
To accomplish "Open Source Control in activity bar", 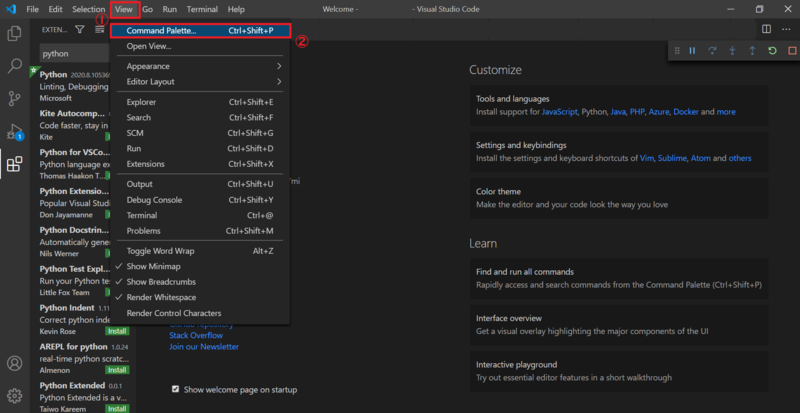I will click(14, 99).
